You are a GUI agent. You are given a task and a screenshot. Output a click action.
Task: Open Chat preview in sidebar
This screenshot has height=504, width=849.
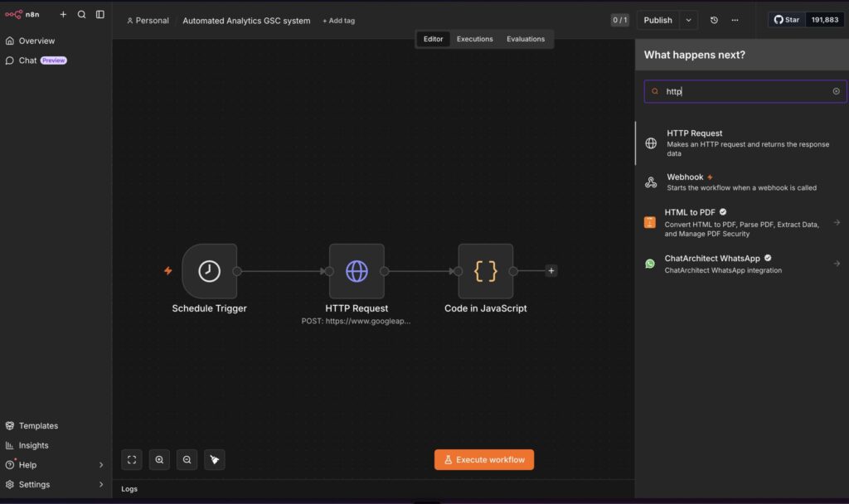pyautogui.click(x=36, y=60)
